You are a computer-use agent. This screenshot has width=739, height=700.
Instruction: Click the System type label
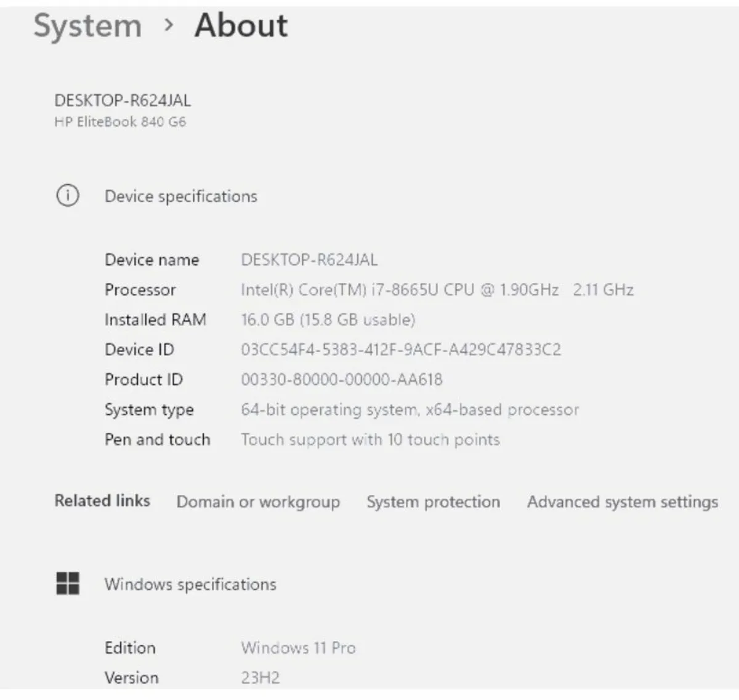point(149,410)
